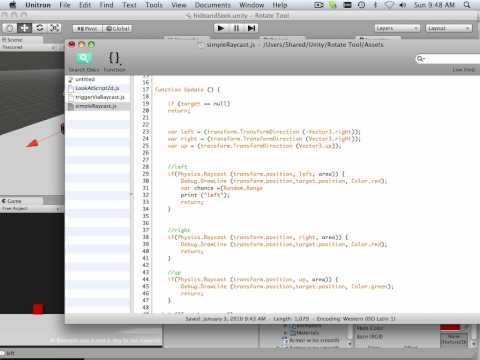Click the Search Docs icon in Unitron

84,59
